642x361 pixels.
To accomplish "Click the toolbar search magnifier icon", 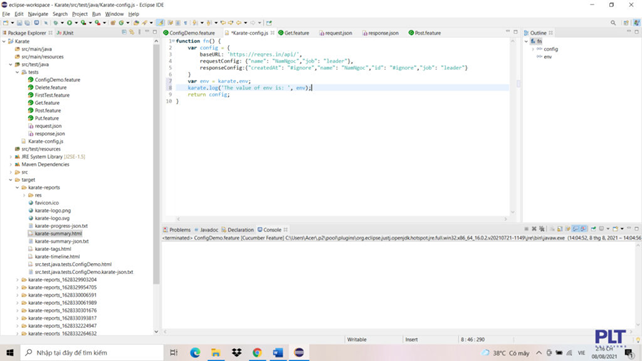I will (613, 23).
